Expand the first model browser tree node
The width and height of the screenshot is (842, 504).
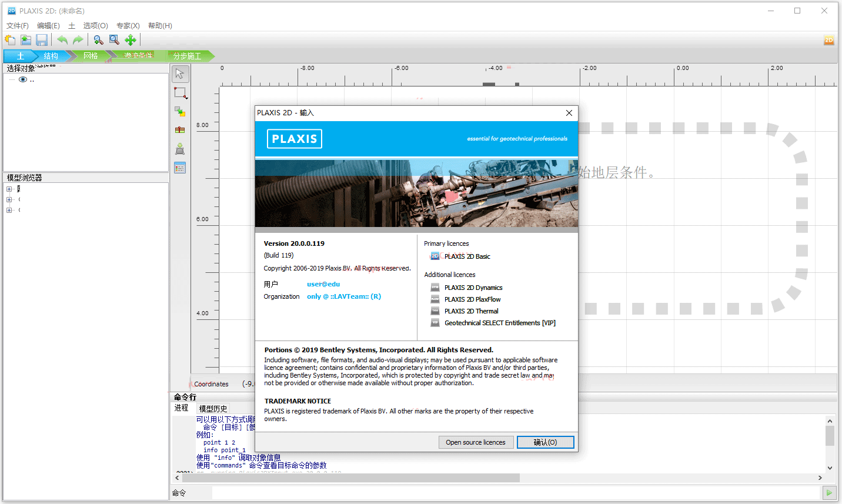(9, 189)
